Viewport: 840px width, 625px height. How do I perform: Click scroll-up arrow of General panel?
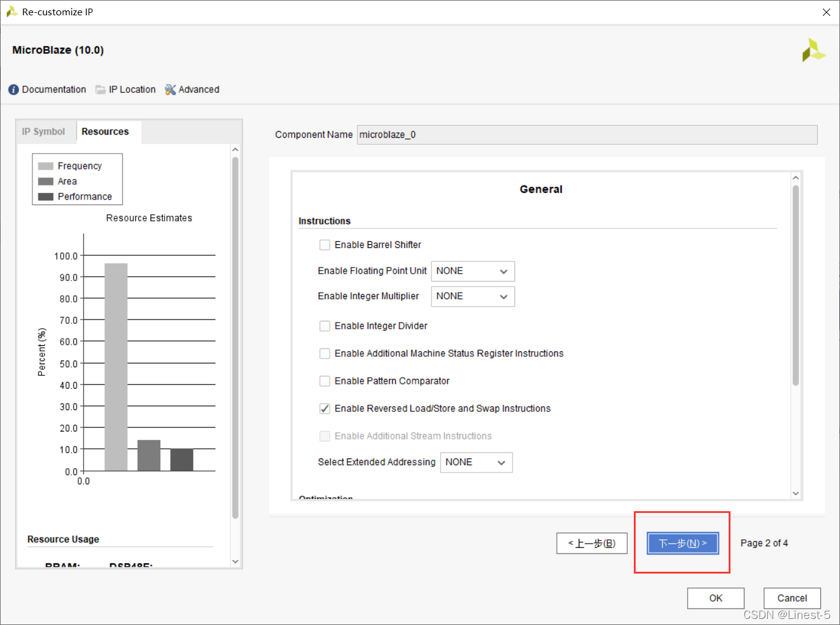pyautogui.click(x=796, y=178)
